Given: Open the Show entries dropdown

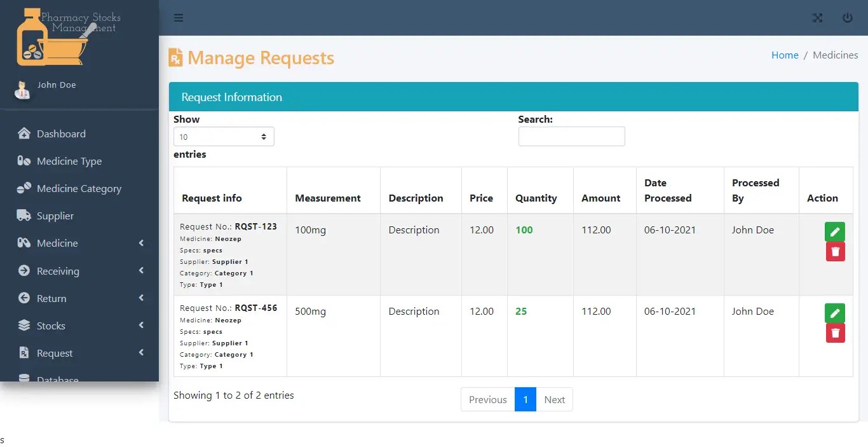Looking at the screenshot, I should pyautogui.click(x=224, y=136).
